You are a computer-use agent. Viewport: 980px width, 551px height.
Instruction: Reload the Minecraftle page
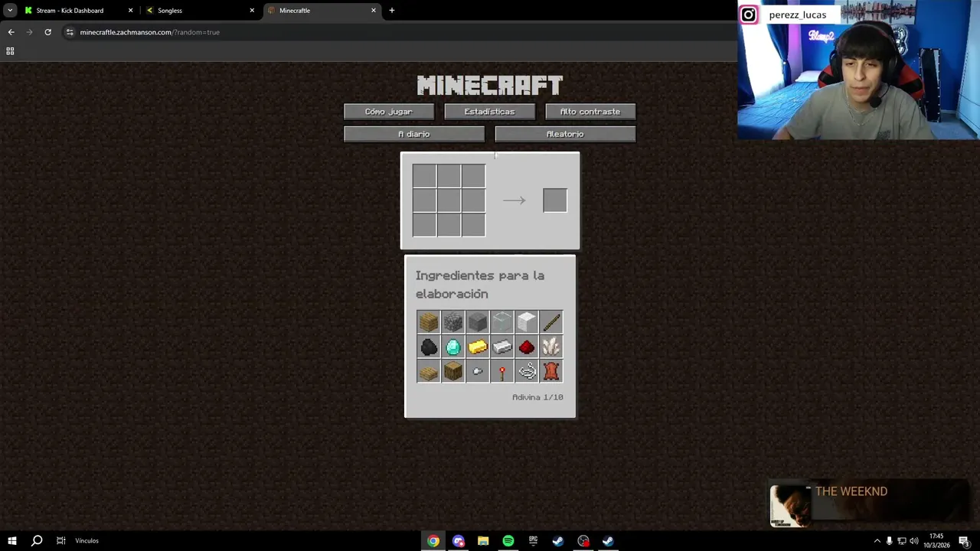[x=47, y=32]
